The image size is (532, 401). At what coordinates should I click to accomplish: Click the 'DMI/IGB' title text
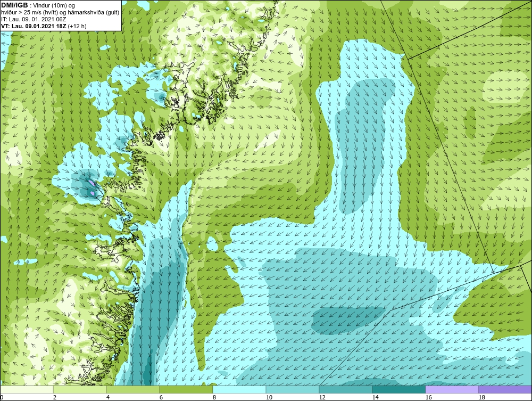click(14, 5)
